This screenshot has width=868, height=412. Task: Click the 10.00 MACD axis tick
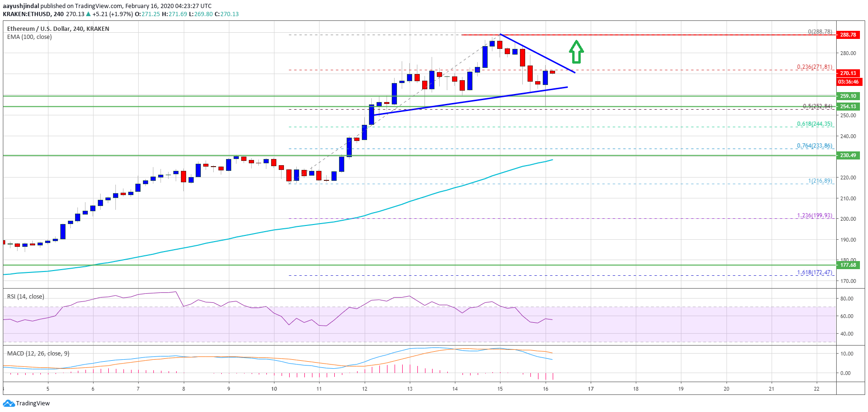pyautogui.click(x=847, y=354)
